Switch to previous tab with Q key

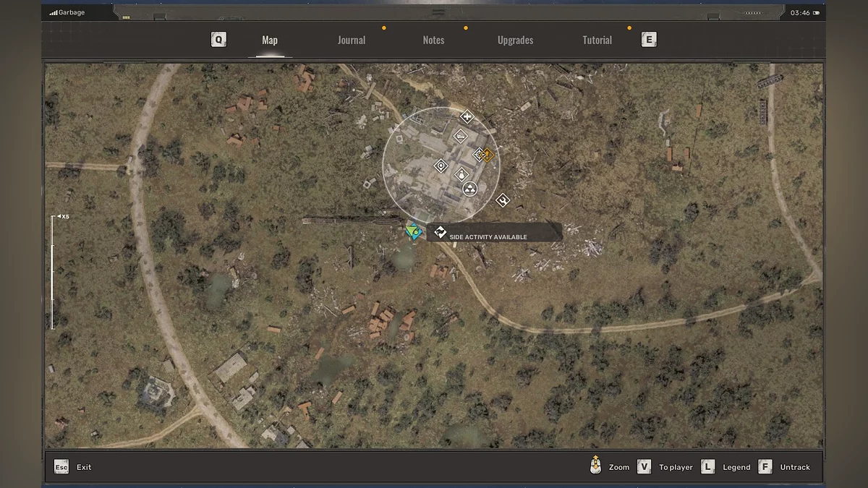(218, 40)
